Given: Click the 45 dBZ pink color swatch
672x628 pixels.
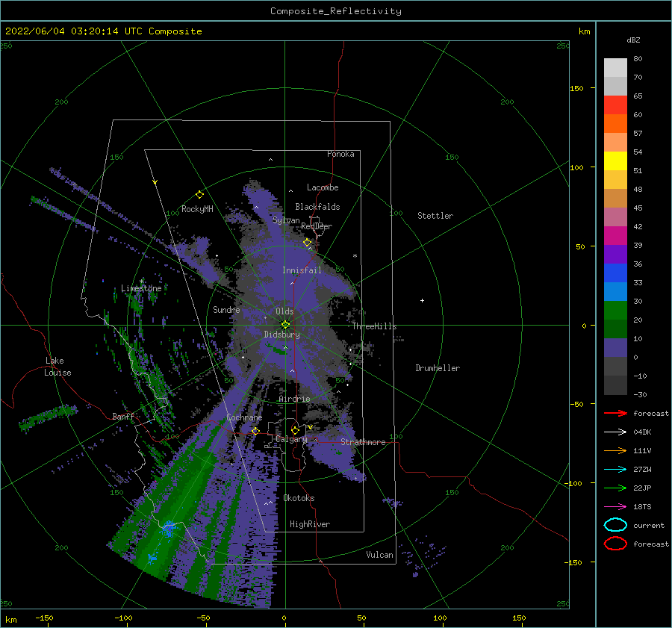Looking at the screenshot, I should (x=615, y=217).
